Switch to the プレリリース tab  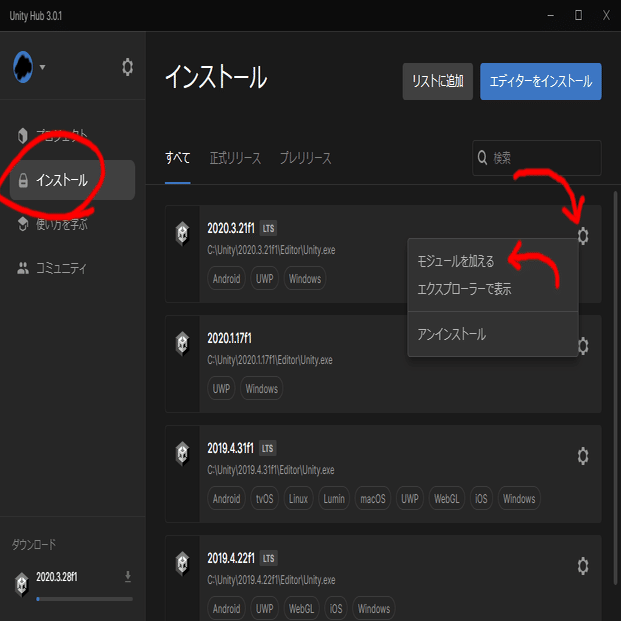click(x=305, y=158)
